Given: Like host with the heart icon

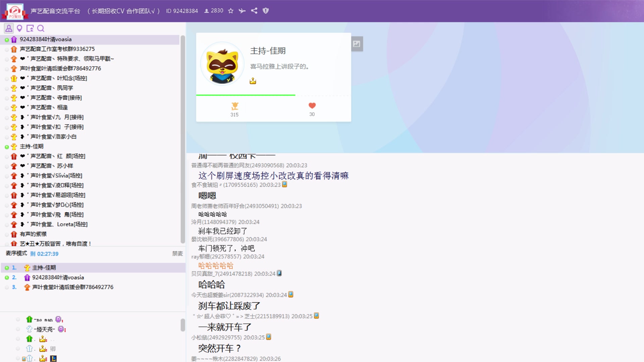Looking at the screenshot, I should coord(312,106).
